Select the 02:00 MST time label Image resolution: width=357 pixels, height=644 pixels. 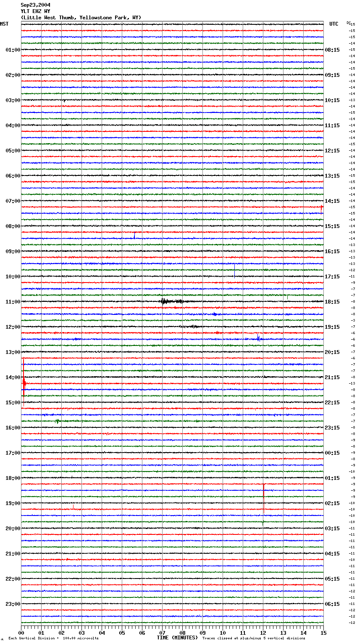point(13,75)
